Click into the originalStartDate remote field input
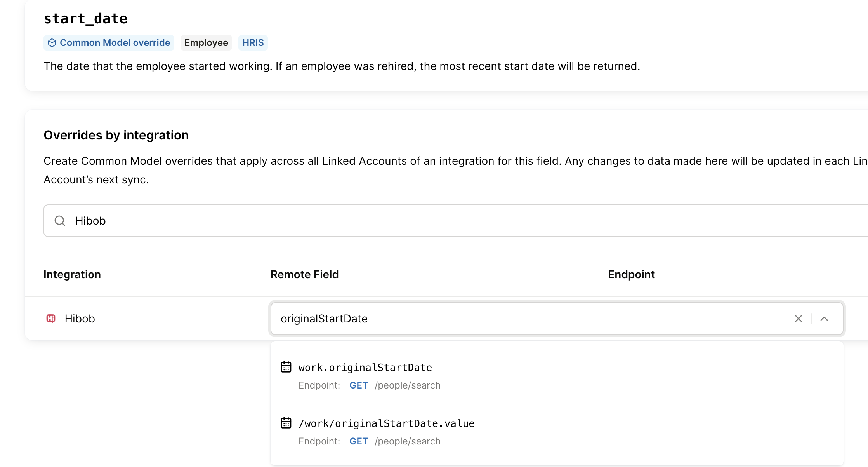Viewport: 868px width, 467px height. 505,319
